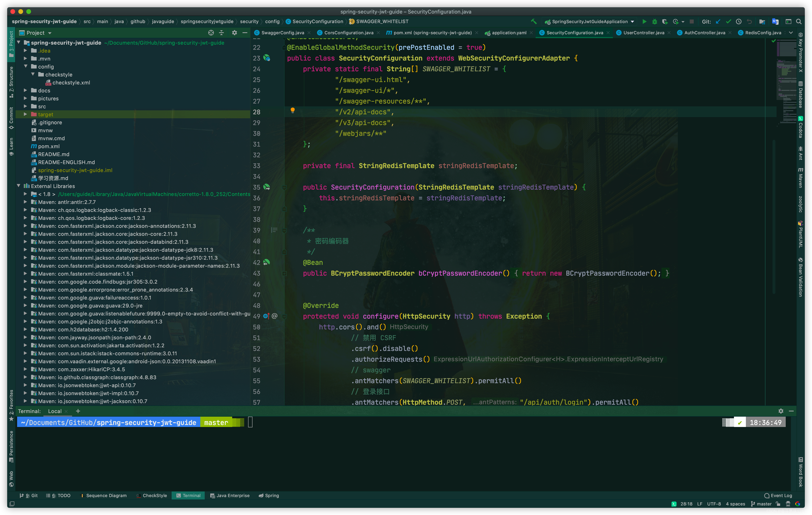Click the master branch widget in status bar
This screenshot has height=515, width=812.
[761, 504]
